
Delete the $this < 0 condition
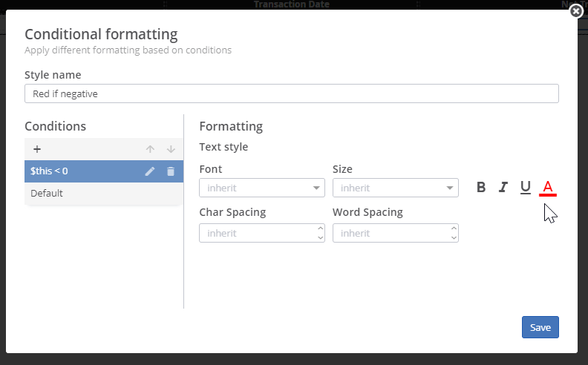click(x=171, y=171)
